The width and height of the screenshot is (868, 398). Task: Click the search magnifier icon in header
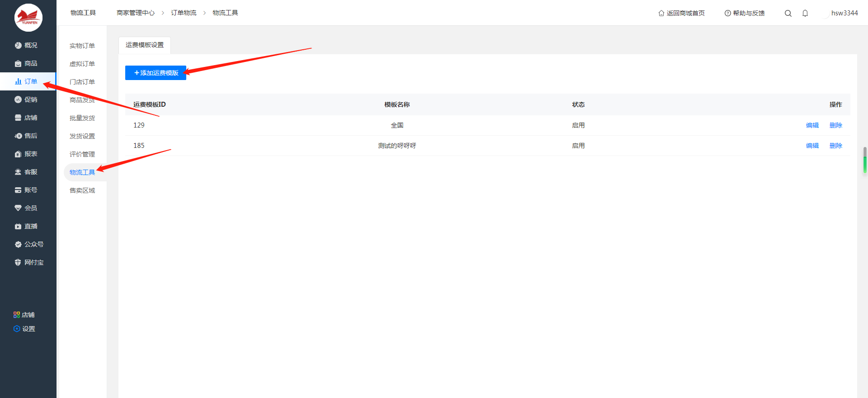(788, 13)
